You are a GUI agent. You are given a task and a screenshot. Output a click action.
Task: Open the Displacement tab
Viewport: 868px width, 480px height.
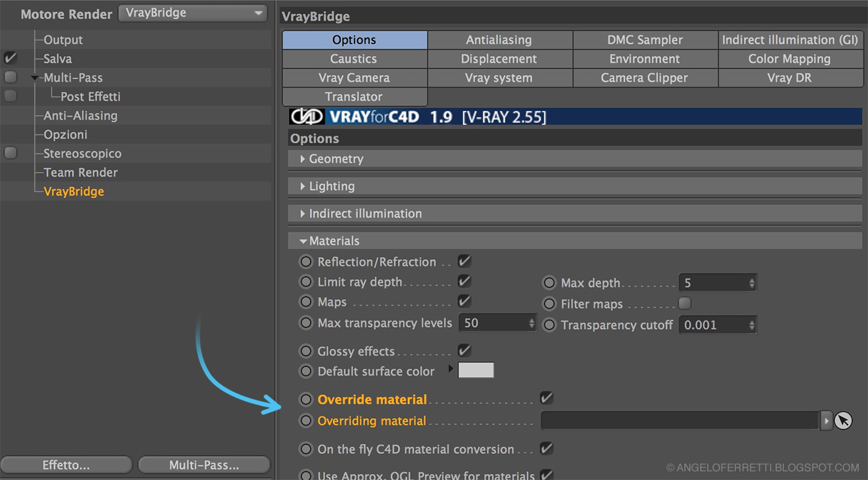(499, 59)
